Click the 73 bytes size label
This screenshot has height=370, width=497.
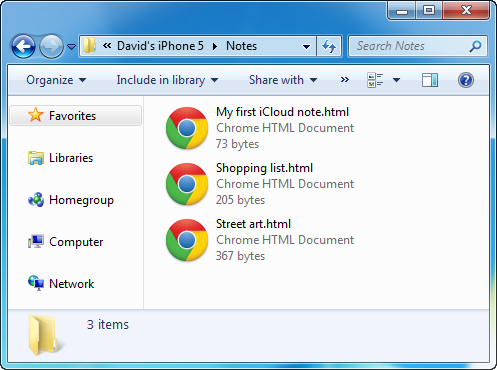coord(237,144)
